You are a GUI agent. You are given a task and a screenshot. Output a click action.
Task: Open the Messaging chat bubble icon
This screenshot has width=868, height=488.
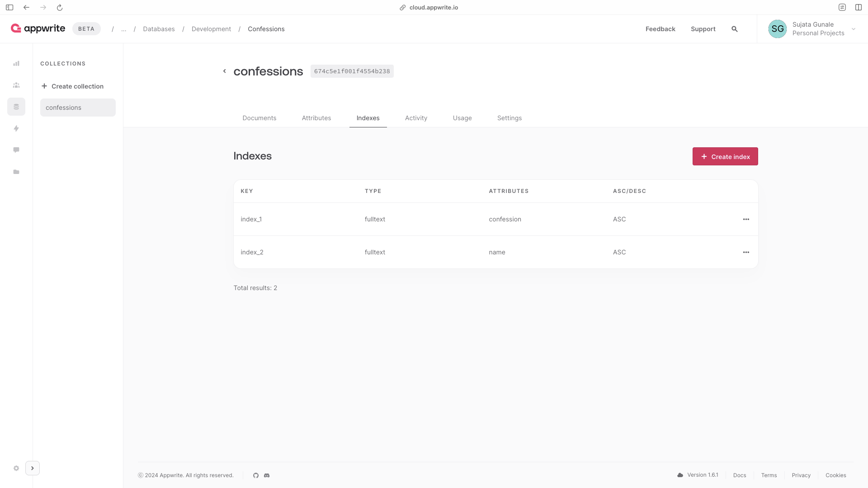pyautogui.click(x=16, y=150)
